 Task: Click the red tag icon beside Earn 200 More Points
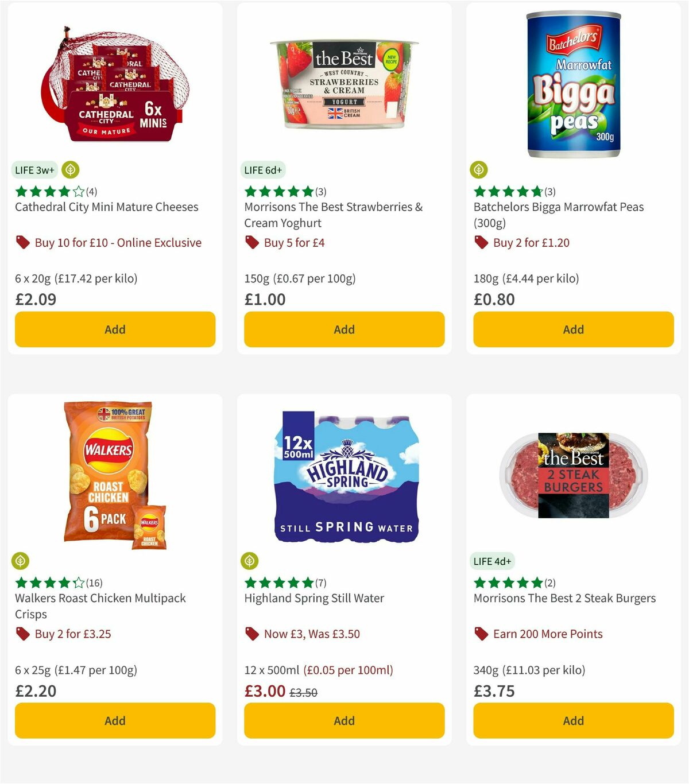(x=481, y=634)
